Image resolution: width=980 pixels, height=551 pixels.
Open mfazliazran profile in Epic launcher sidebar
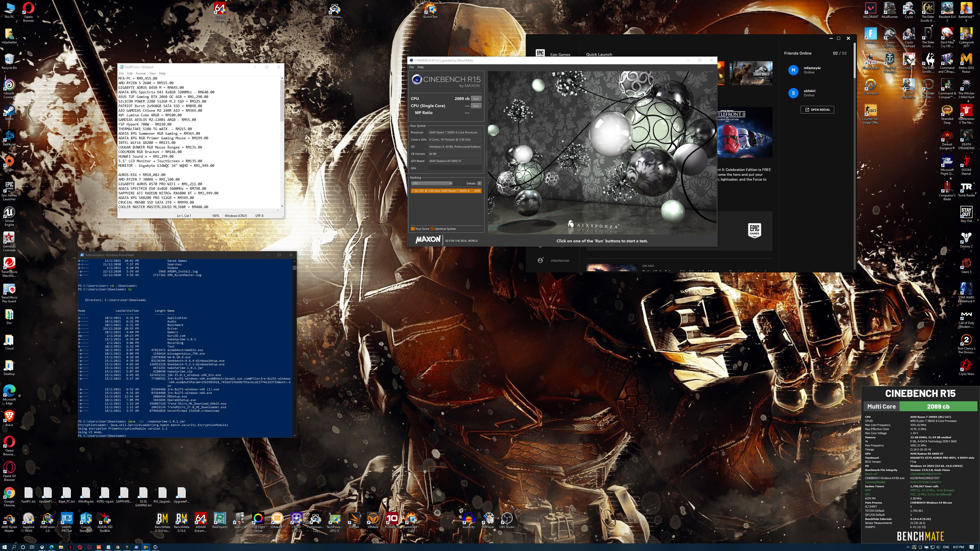coord(554,260)
